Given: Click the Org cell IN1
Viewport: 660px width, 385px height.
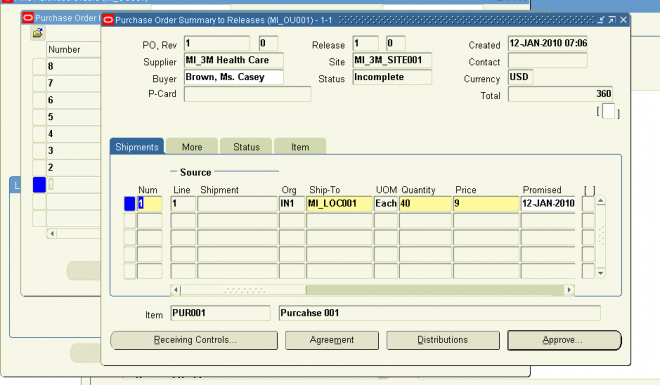Looking at the screenshot, I should (292, 204).
